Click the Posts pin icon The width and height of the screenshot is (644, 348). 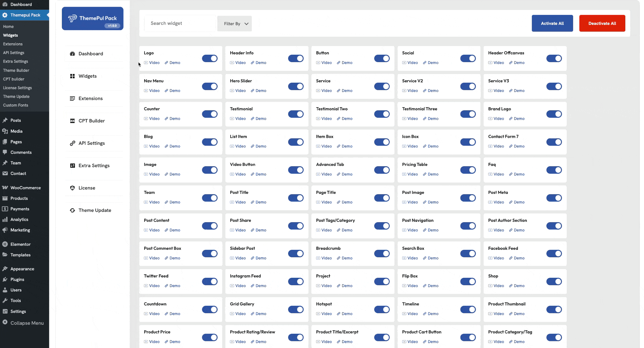coord(5,120)
